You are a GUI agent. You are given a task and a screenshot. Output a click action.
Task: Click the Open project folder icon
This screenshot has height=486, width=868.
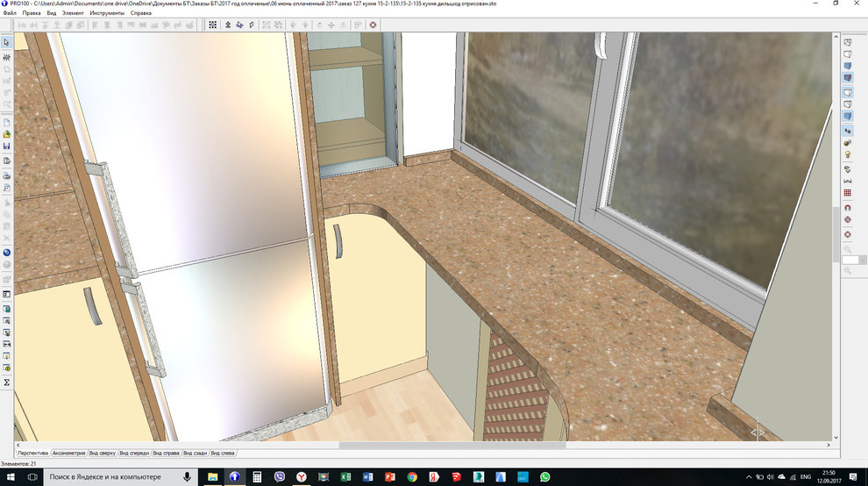point(7,134)
